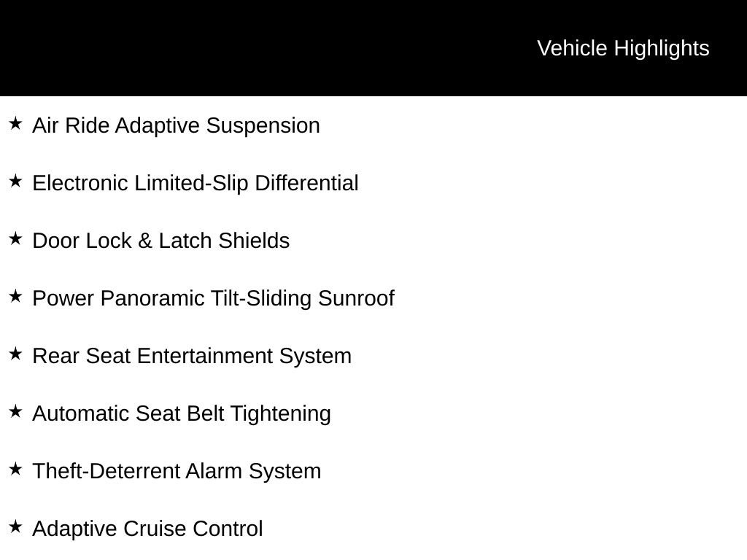This screenshot has height=560, width=747.
Task: Click the star beside Door Lock & Latch Shields
Action: [16, 239]
